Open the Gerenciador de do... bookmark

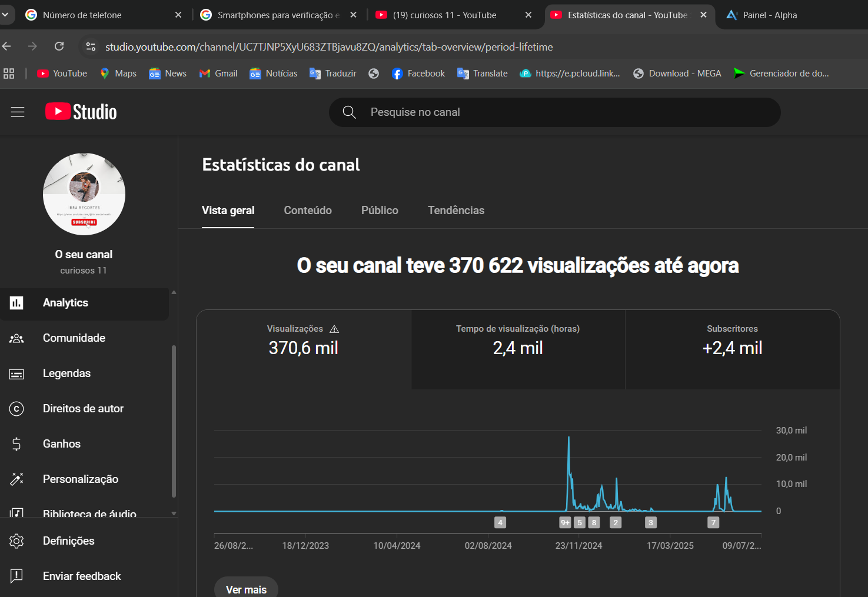(x=781, y=74)
